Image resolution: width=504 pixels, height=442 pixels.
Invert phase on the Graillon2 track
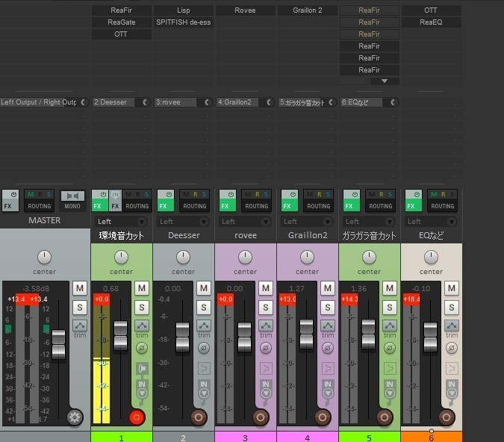(x=328, y=348)
